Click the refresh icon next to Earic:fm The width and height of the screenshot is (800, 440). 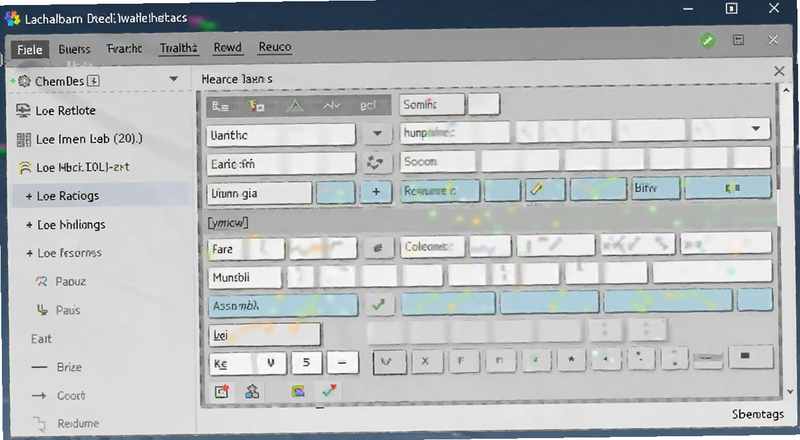click(x=376, y=163)
